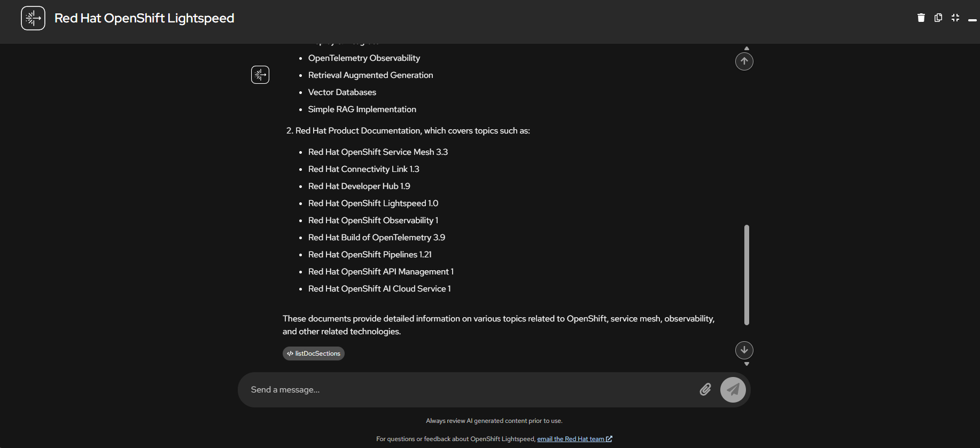This screenshot has height=448, width=980.
Task: Click Retrieval Augmented Generation list item
Action: [x=370, y=75]
